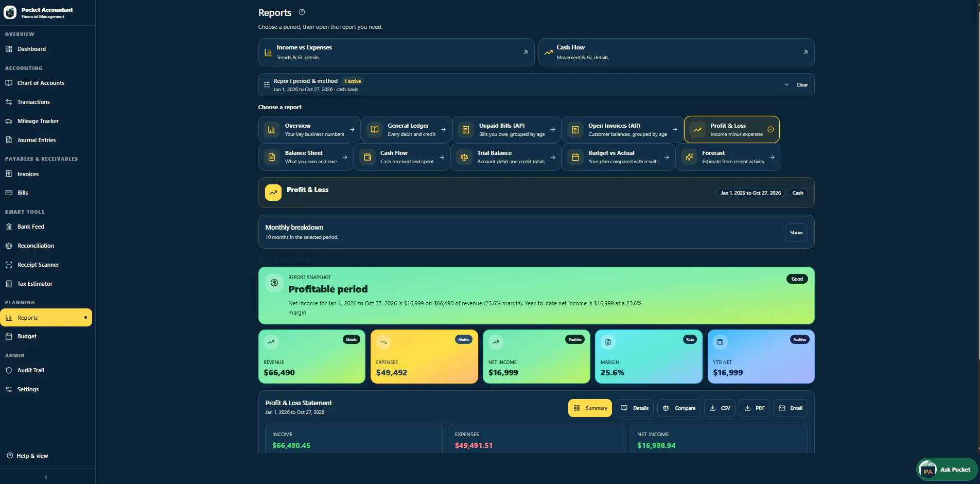Image resolution: width=980 pixels, height=484 pixels.
Task: Open the Dashboard page
Action: point(46,49)
